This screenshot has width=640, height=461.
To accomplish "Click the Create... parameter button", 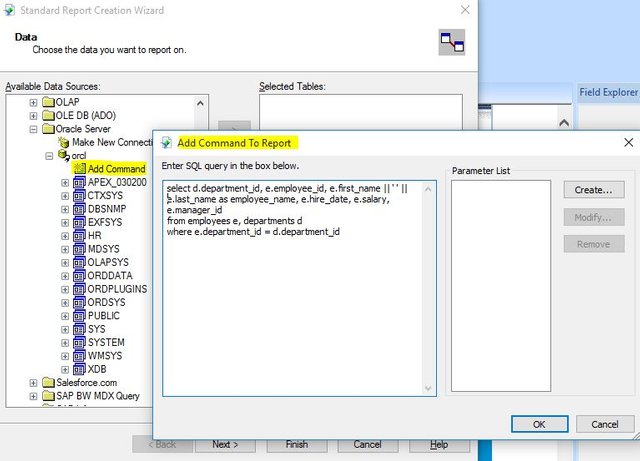I will 594,190.
